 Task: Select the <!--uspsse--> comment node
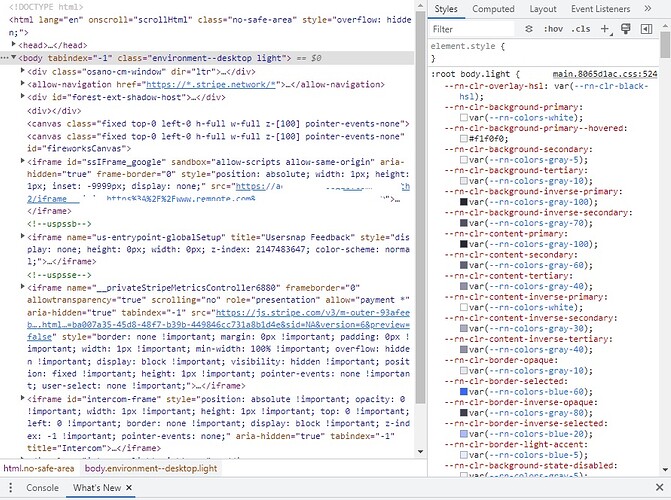pos(59,274)
